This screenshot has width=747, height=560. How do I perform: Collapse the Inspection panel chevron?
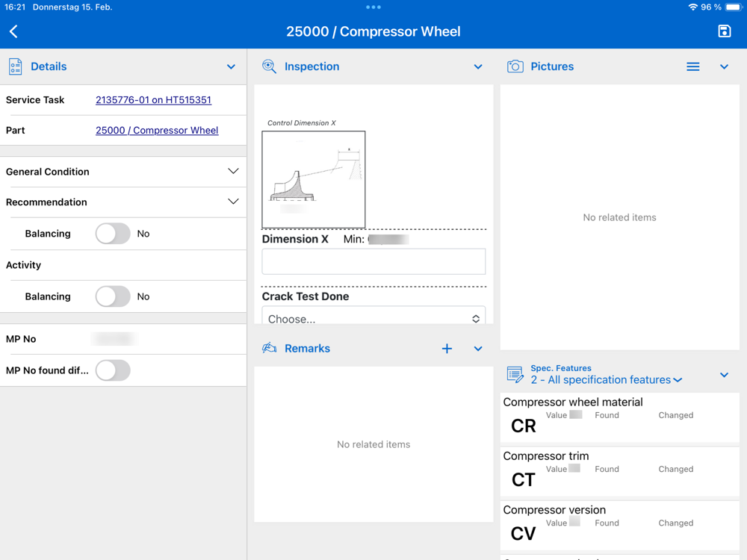[478, 66]
